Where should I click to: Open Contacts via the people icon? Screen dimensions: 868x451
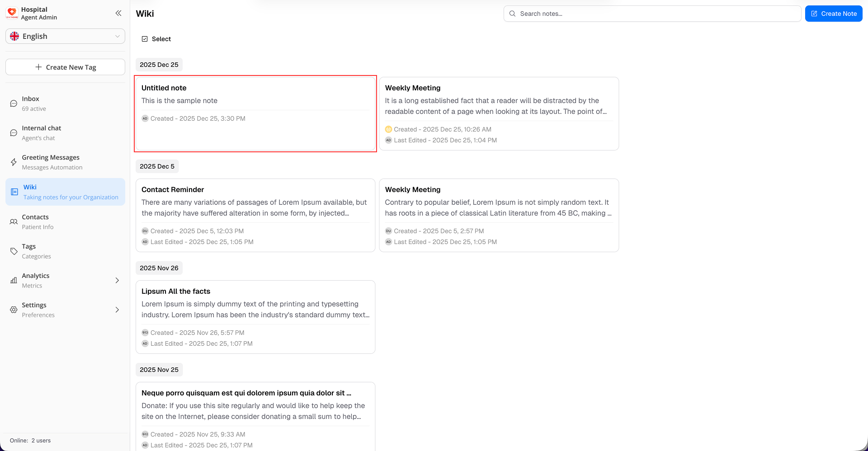coord(14,221)
